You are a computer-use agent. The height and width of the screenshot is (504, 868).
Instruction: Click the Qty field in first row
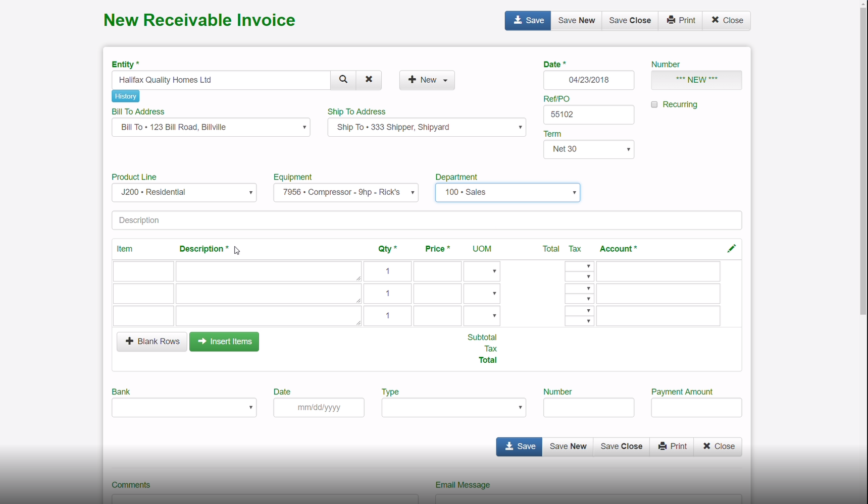pos(388,271)
